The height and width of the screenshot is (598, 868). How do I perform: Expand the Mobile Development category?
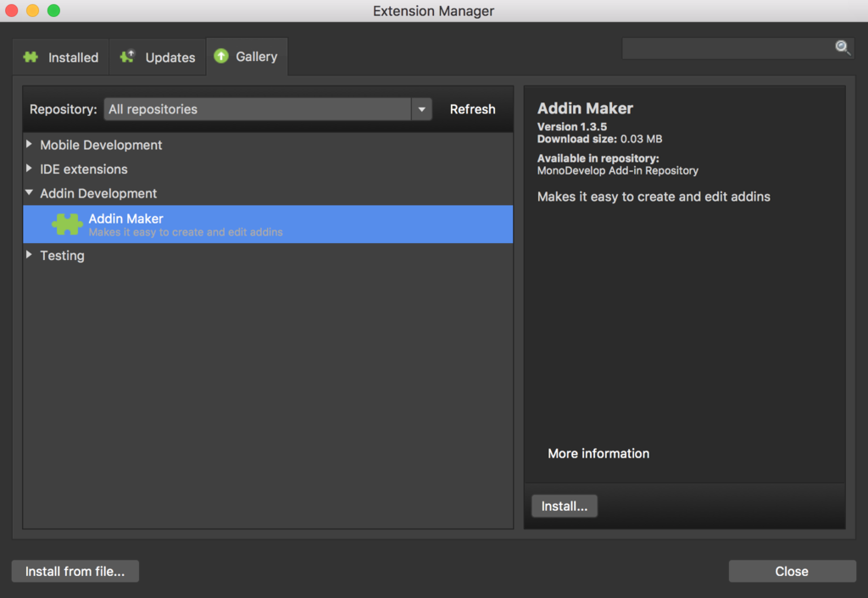coord(29,144)
